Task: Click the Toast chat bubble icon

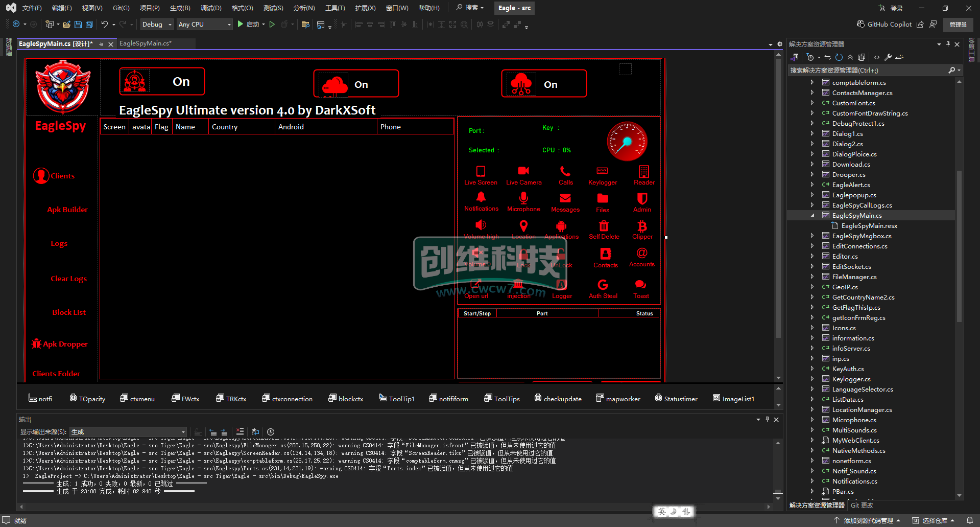Action: pos(641,285)
